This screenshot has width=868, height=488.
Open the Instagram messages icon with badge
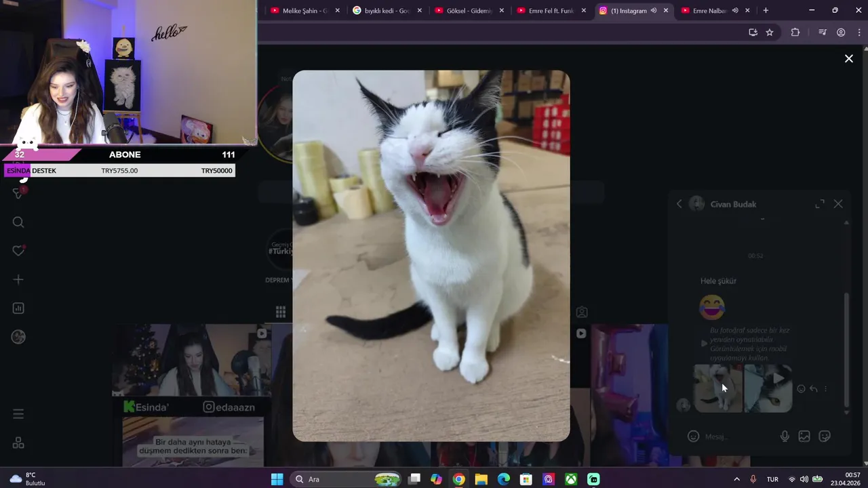[x=19, y=193]
